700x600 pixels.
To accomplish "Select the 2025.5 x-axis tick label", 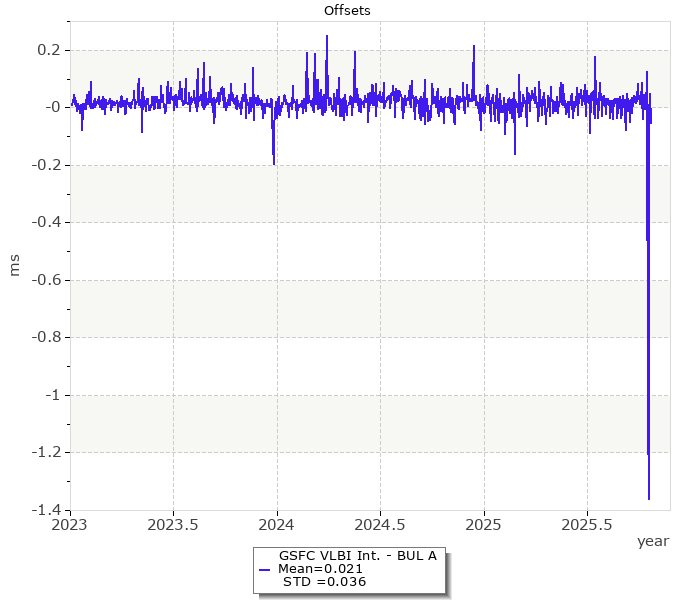I will pos(587,524).
